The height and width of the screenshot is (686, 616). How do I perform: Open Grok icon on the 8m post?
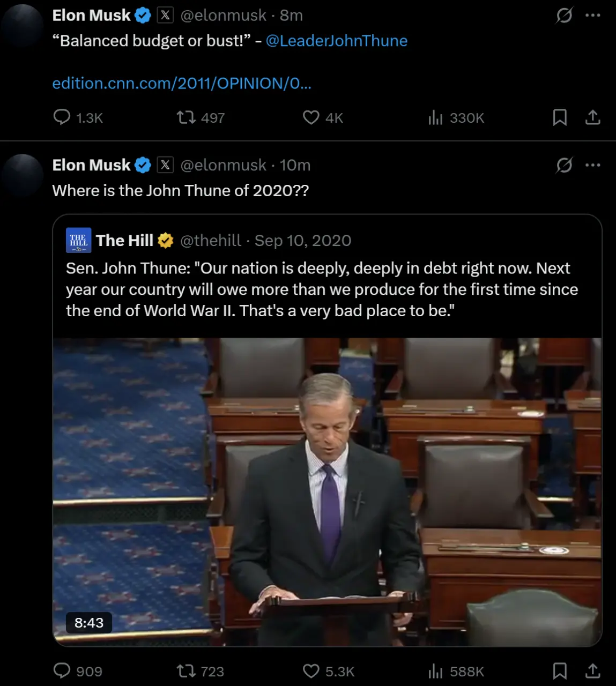564,16
